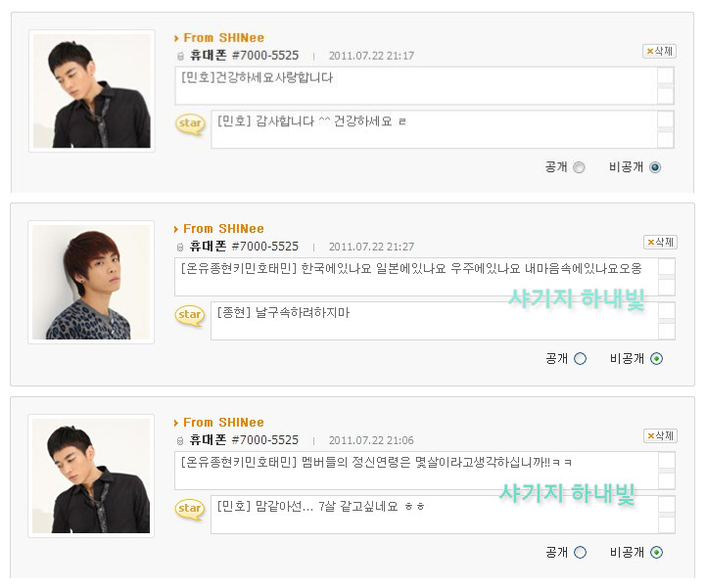Click the From SHINee heading of the 21:06 message
This screenshot has height=588, width=705.
point(223,423)
